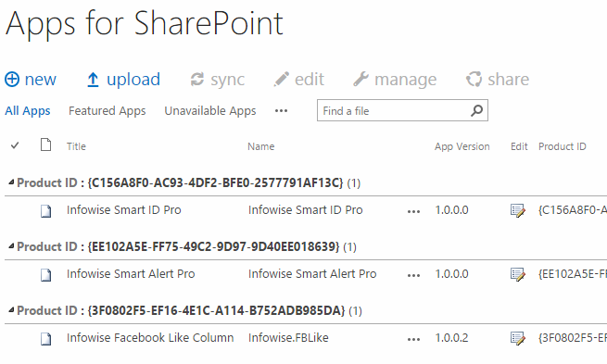Click the new app plus icon

[12, 80]
